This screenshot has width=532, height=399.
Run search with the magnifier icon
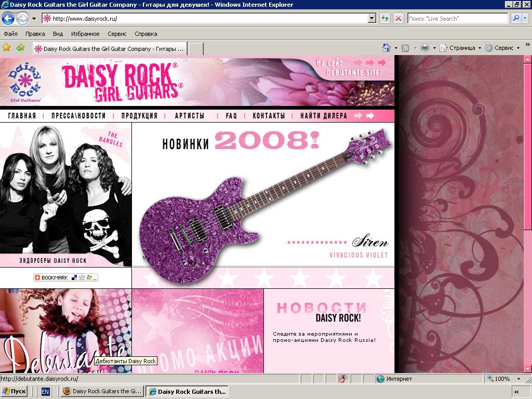click(516, 18)
